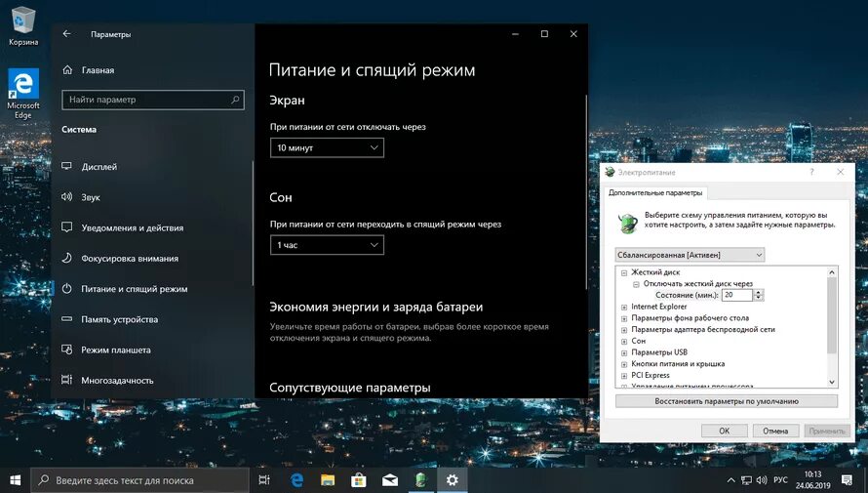Viewport: 868px width, 493px height.
Task: Open File Explorer from the taskbar
Action: pyautogui.click(x=328, y=480)
